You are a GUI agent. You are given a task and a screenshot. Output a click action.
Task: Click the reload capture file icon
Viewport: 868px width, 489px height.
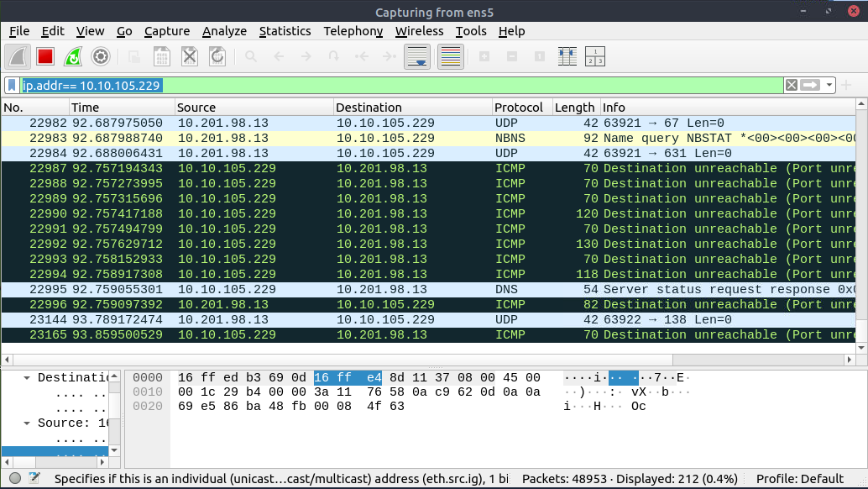(x=217, y=56)
